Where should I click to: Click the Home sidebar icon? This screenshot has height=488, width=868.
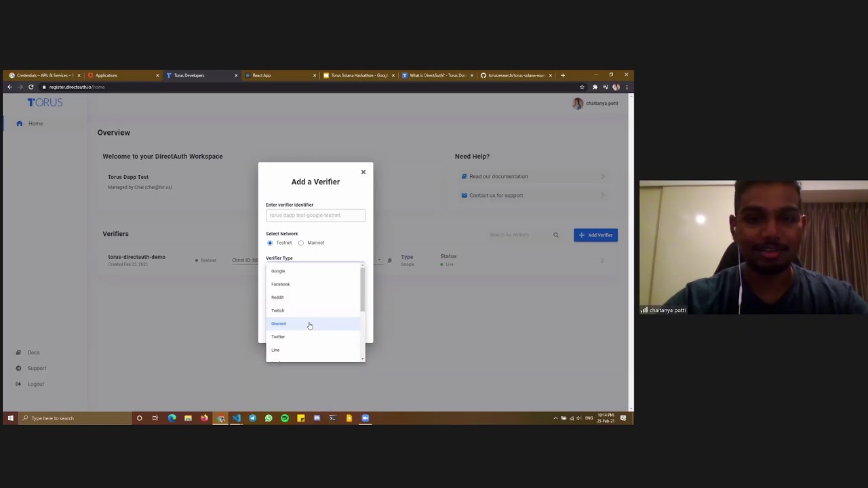coord(19,123)
